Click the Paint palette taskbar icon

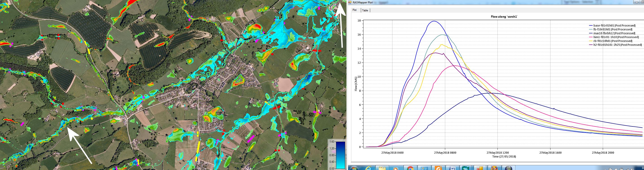(x=494, y=168)
